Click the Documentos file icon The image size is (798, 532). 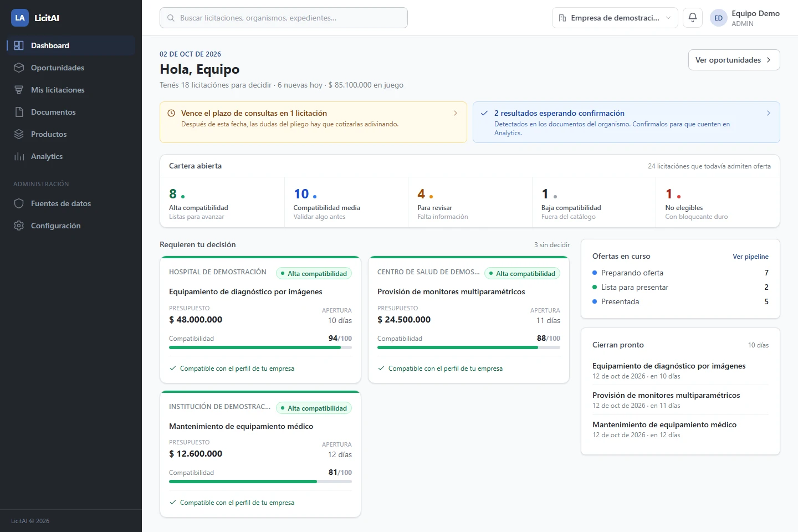[19, 112]
